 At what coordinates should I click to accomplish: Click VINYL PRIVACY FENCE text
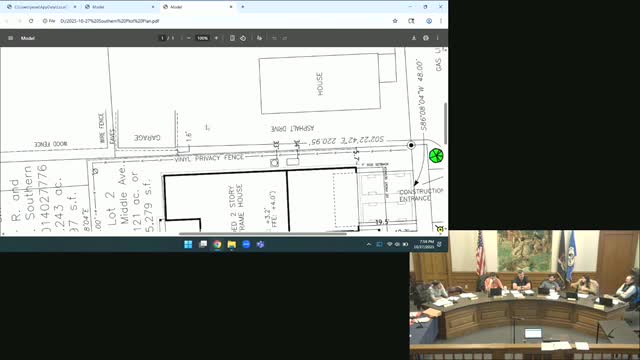point(209,158)
